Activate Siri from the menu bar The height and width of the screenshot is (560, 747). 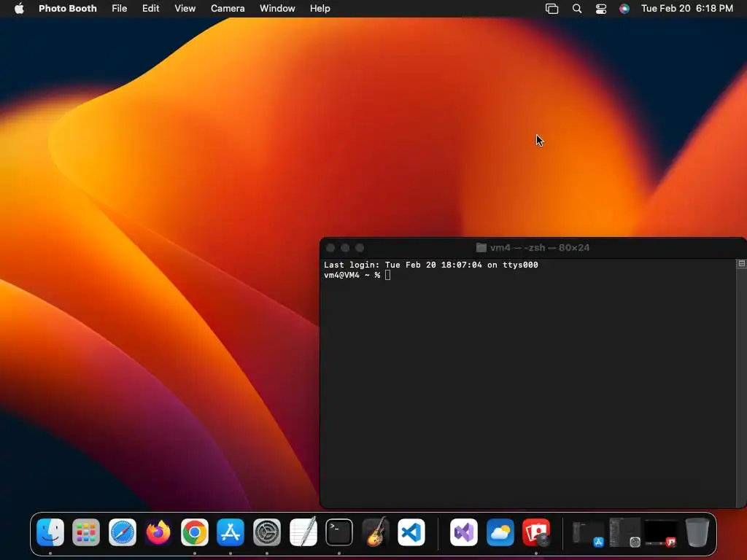pyautogui.click(x=624, y=9)
